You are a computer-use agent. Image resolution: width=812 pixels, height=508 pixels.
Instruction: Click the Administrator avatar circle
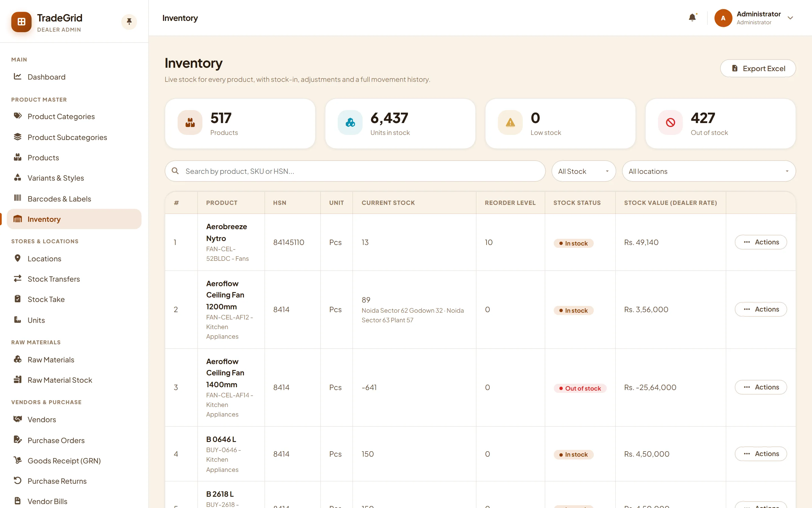tap(723, 18)
